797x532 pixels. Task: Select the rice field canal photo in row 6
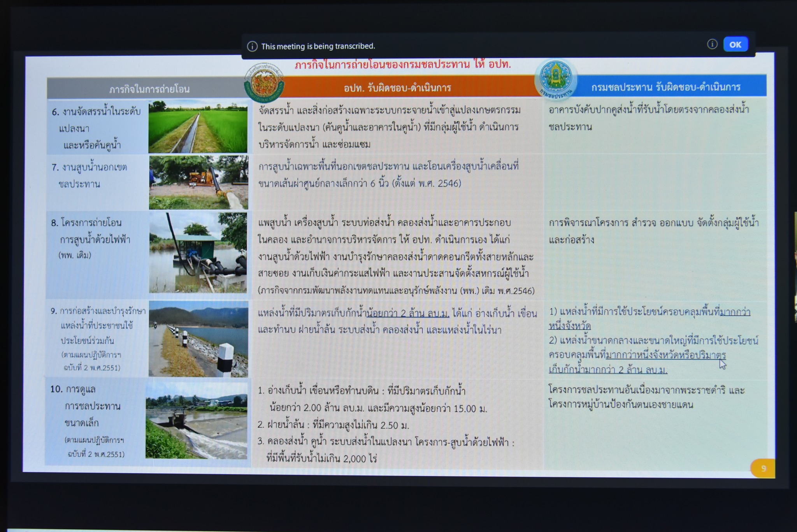(198, 126)
